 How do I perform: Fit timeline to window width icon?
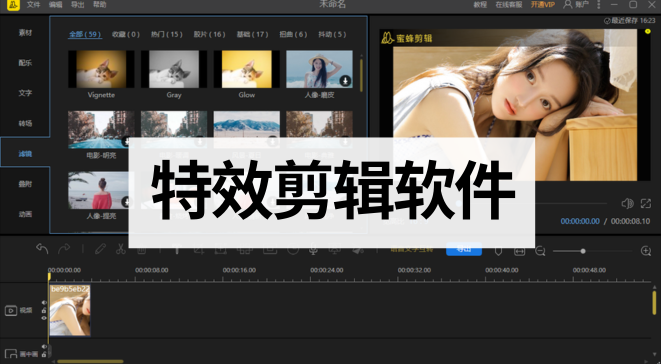tap(519, 251)
